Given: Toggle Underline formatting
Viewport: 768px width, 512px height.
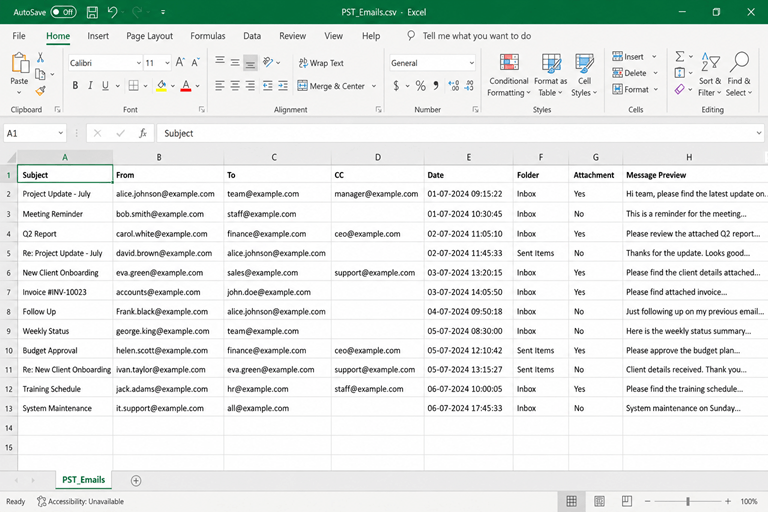Looking at the screenshot, I should pos(105,86).
